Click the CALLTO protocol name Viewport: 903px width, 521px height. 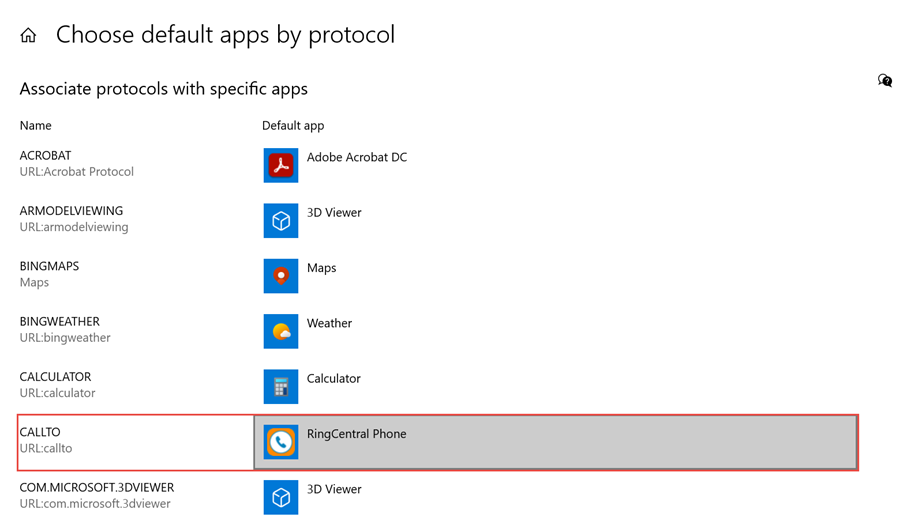[40, 432]
